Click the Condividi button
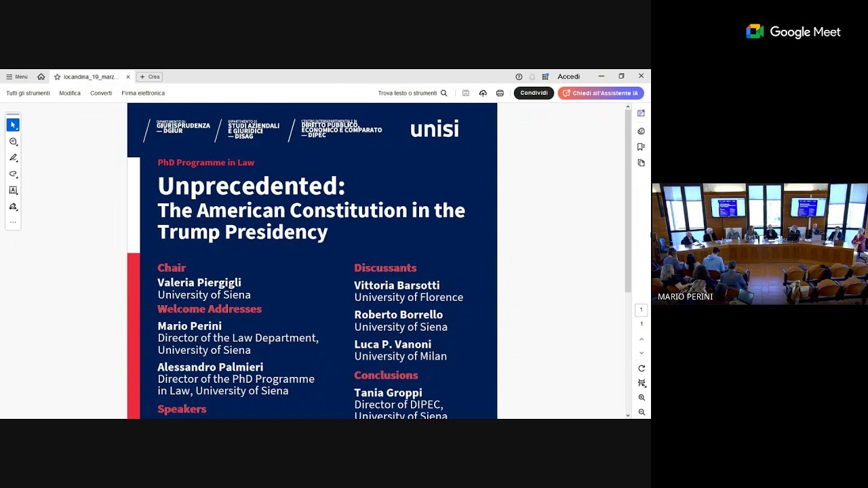Screen dimensions: 868x488 (x=534, y=93)
